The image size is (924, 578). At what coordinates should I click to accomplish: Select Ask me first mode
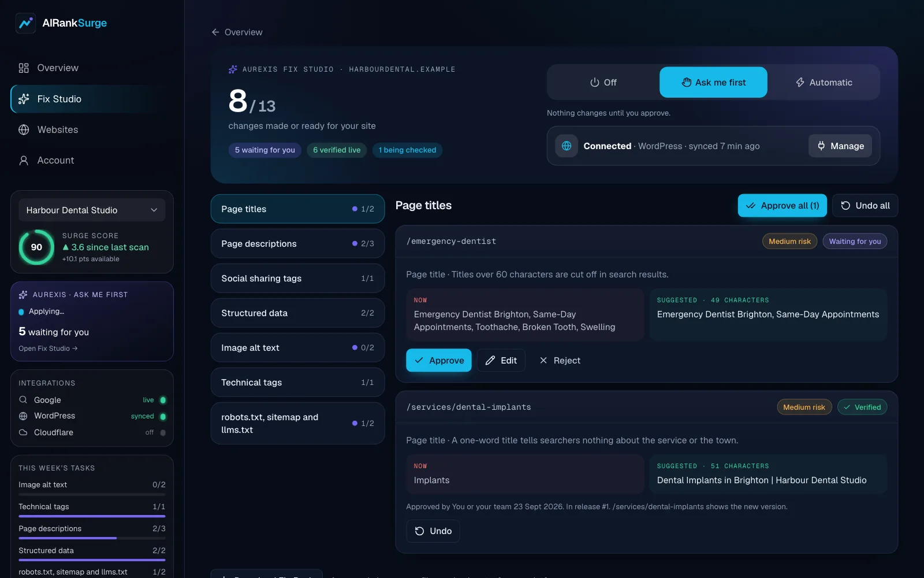pos(713,83)
